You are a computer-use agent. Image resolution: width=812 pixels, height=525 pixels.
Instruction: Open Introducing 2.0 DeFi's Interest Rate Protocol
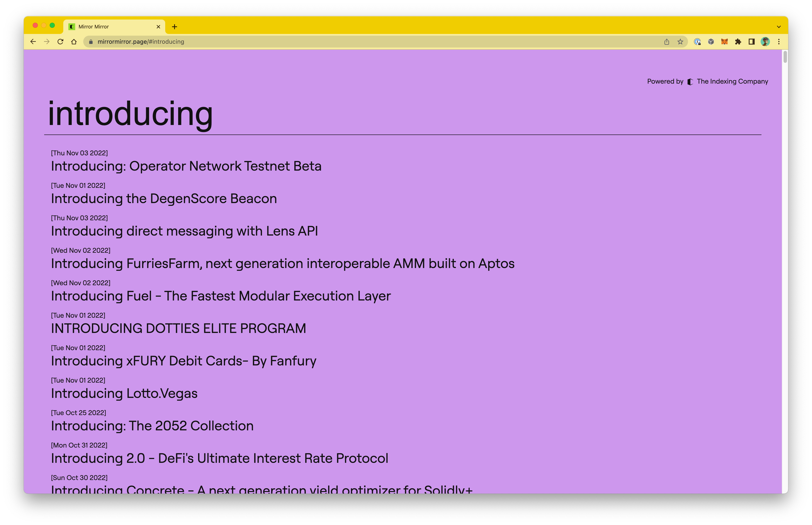pyautogui.click(x=220, y=458)
